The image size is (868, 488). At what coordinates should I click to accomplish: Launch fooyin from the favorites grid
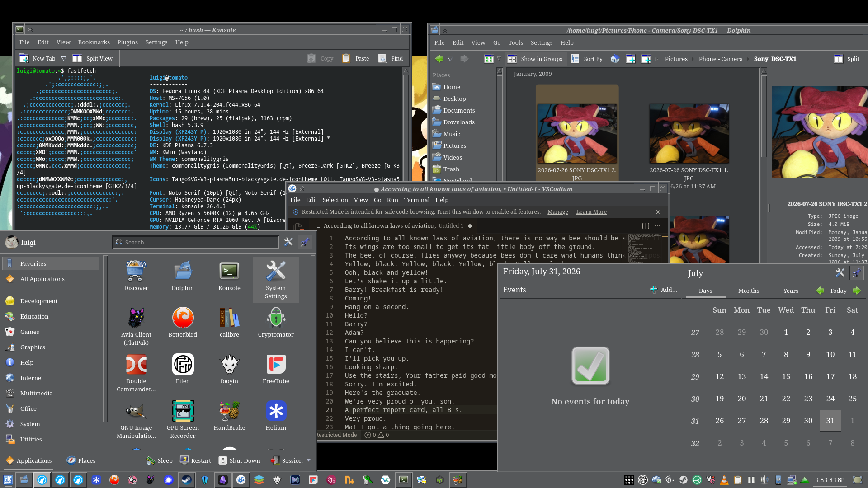click(229, 369)
